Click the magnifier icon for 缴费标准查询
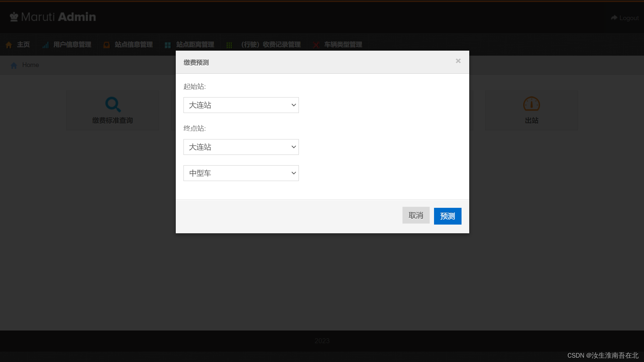Screen dimensions: 644x362 113,104
